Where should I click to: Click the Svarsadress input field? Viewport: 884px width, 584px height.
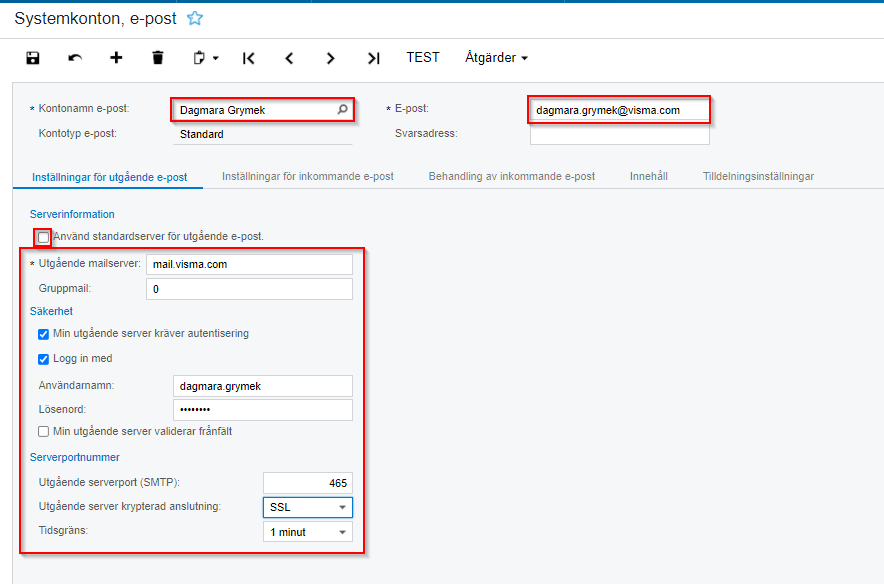(619, 134)
